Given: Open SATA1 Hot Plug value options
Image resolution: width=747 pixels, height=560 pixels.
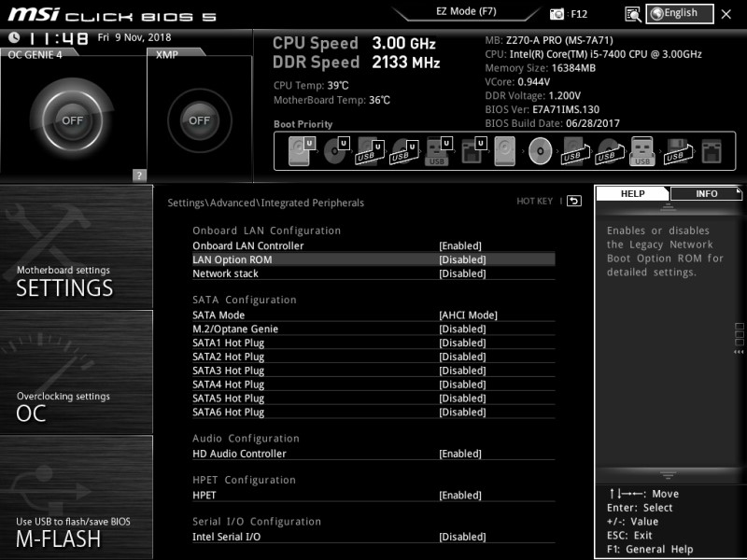Looking at the screenshot, I should click(462, 343).
